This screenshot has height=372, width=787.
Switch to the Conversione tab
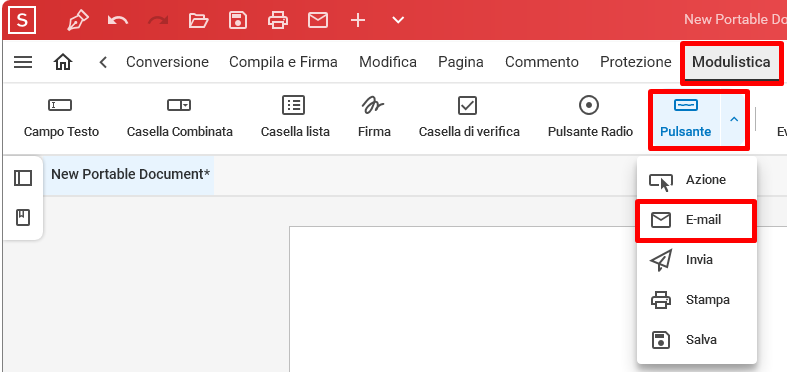tap(167, 62)
